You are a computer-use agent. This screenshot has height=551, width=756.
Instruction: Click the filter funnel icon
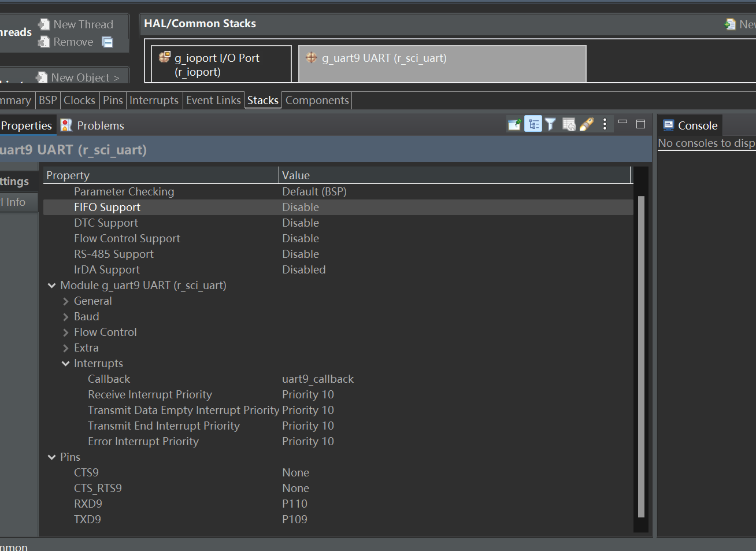[550, 124]
